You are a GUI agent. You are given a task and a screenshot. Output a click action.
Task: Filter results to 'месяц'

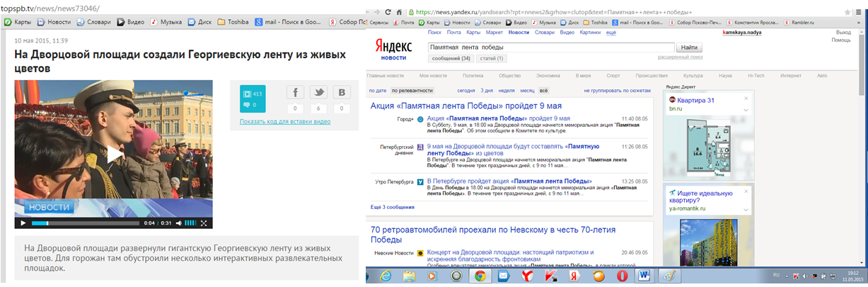click(x=527, y=91)
